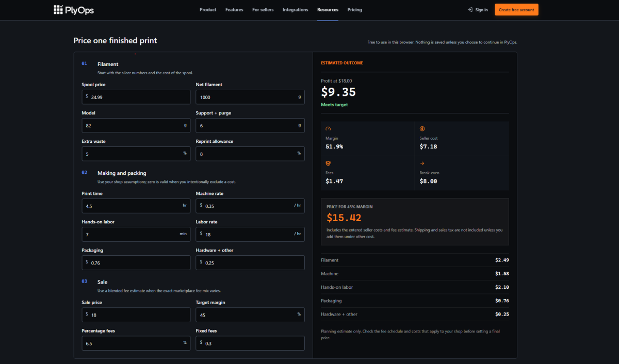619x364 pixels.
Task: Click the Price one finished print heading
Action: point(115,40)
